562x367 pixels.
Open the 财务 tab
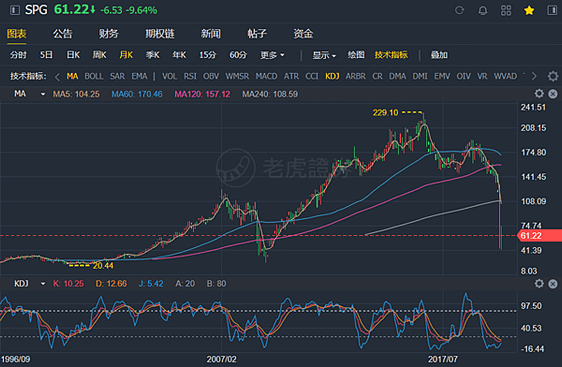click(x=109, y=34)
